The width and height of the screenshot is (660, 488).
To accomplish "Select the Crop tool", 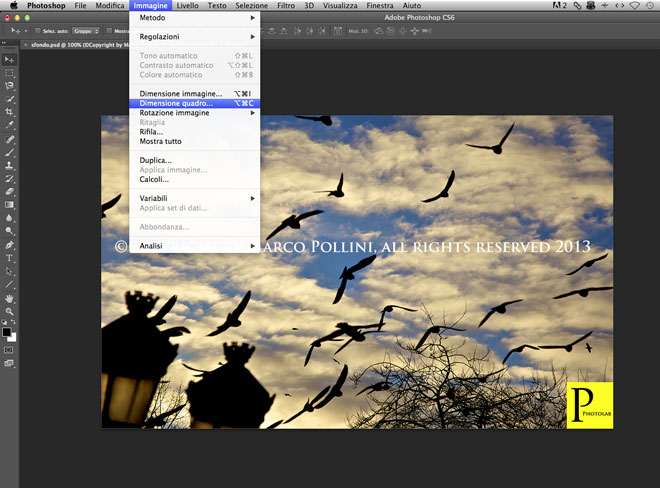I will click(x=9, y=112).
